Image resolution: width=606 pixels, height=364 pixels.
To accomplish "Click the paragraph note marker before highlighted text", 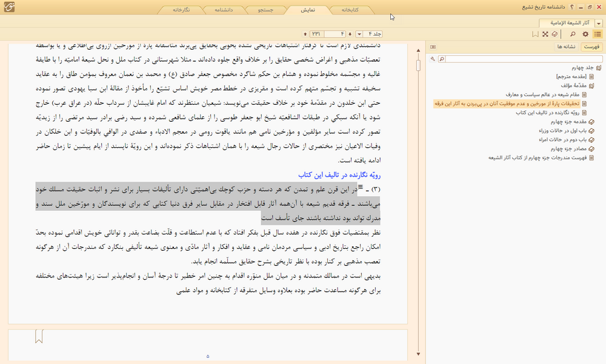I will pos(360,187).
